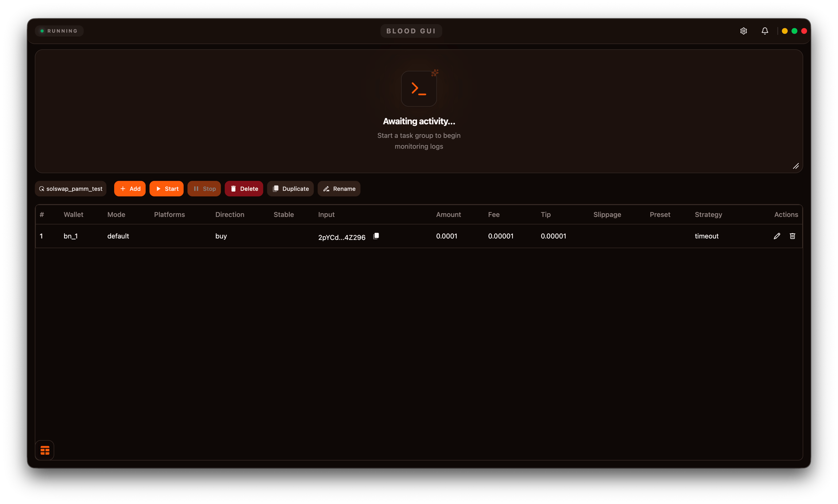This screenshot has height=504, width=838.
Task: Delete the bn_1 task row via trash icon
Action: (x=792, y=236)
